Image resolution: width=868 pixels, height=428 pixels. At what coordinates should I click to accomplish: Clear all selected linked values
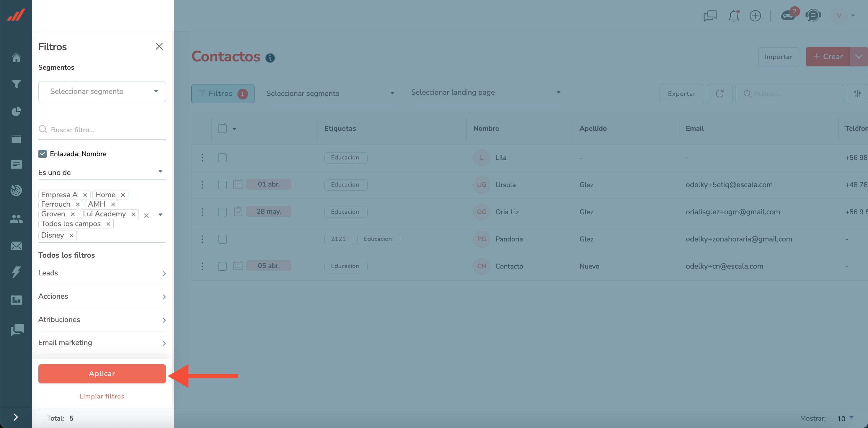coord(146,215)
